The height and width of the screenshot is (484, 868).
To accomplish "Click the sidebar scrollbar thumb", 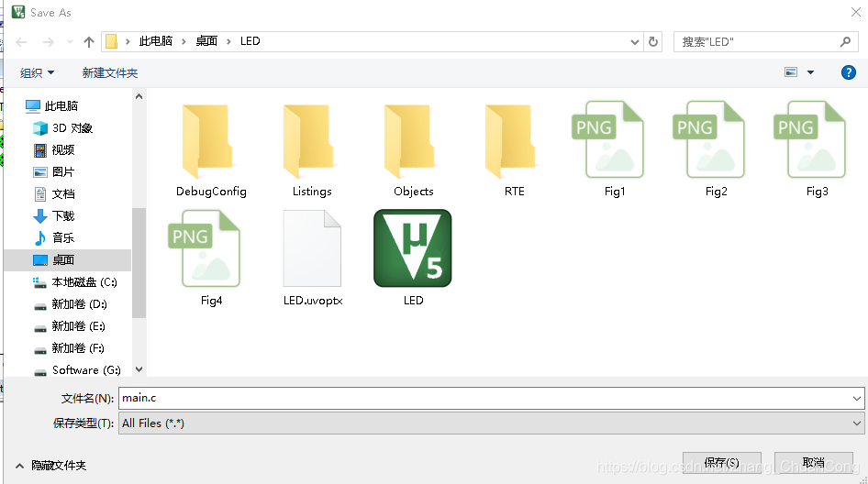I will (139, 263).
